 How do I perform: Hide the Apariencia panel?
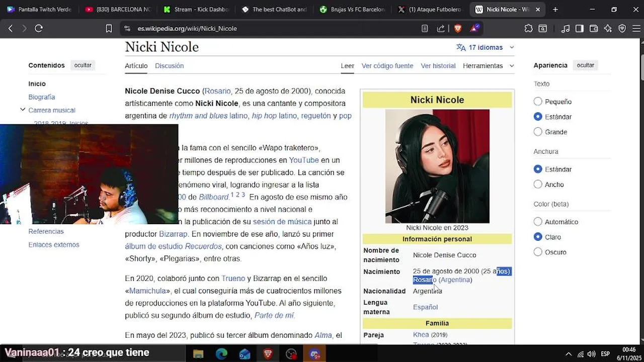[585, 65]
